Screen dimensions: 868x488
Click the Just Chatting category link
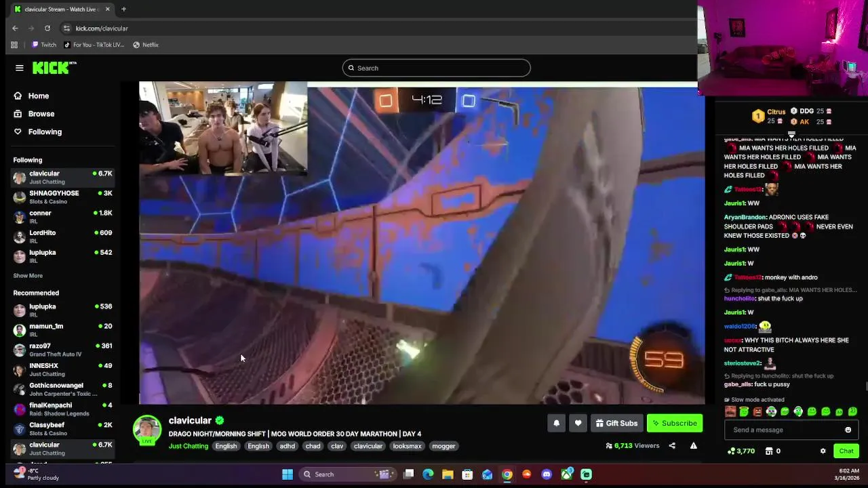click(189, 446)
